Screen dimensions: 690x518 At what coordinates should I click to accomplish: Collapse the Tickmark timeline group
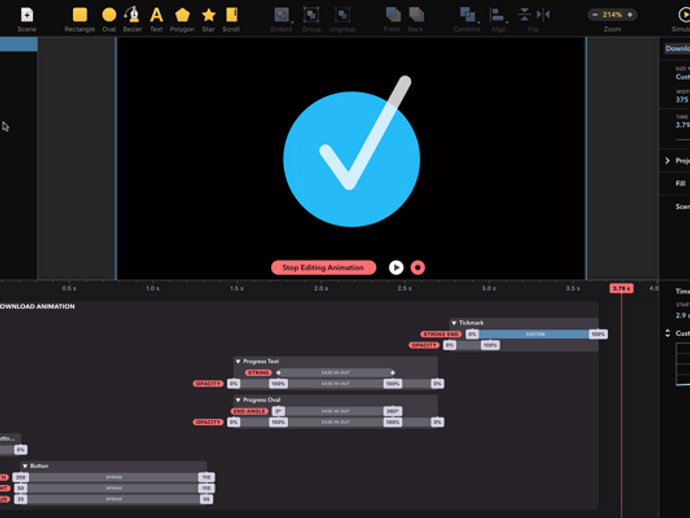pyautogui.click(x=454, y=323)
